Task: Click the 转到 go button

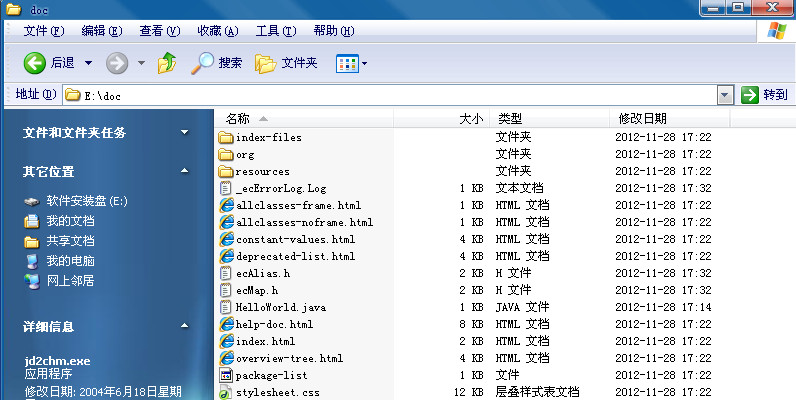Action: tap(764, 95)
